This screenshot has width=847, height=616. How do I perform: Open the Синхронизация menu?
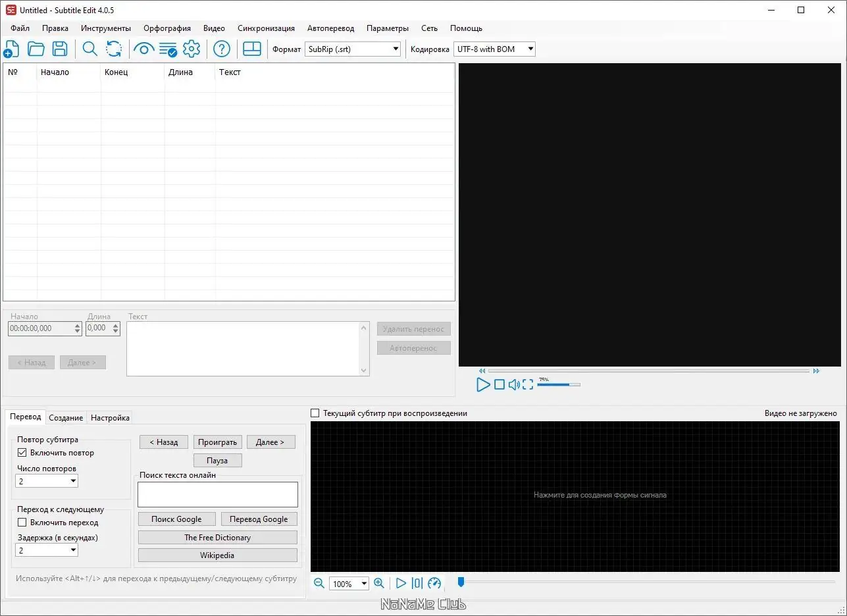[266, 28]
